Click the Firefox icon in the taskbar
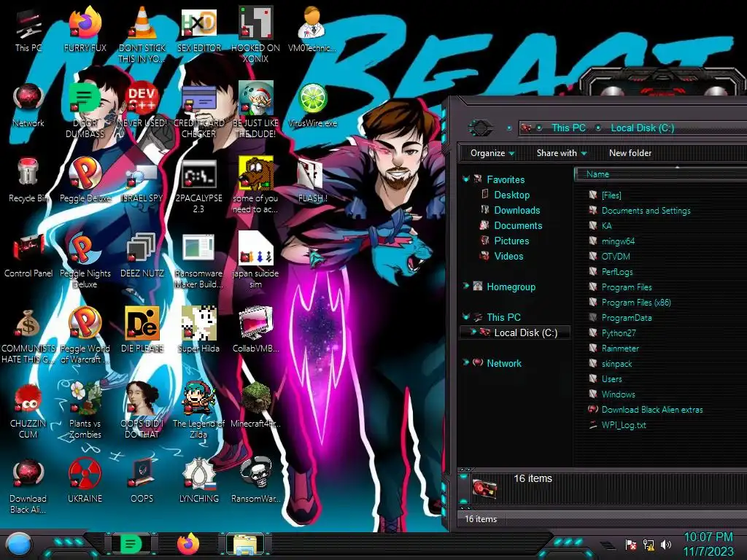The image size is (747, 560). (x=187, y=544)
